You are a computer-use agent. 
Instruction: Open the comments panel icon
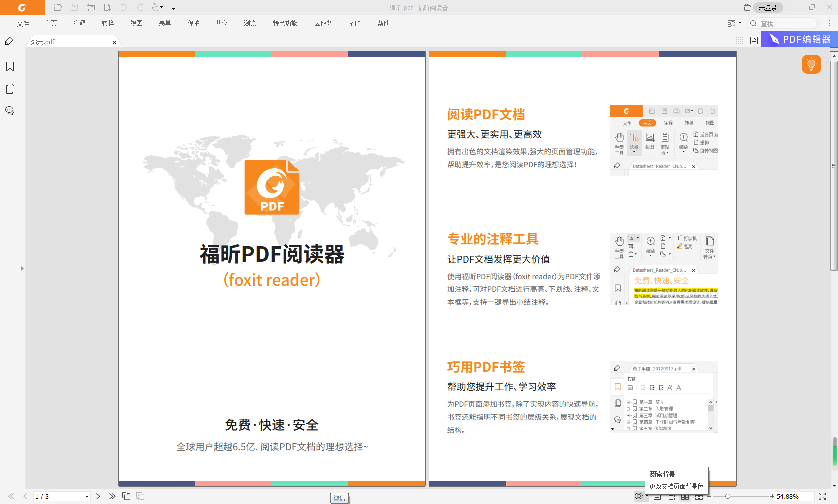pos(10,111)
